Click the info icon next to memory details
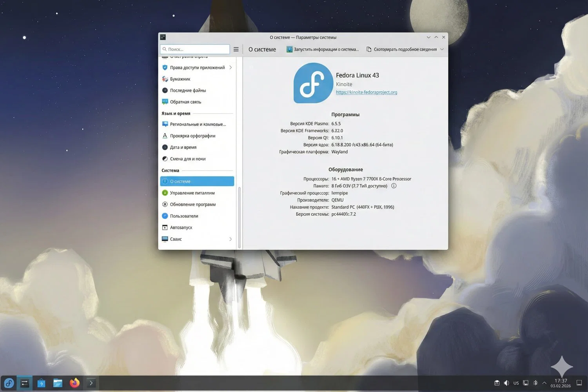Viewport: 588px width, 392px height. pos(394,186)
